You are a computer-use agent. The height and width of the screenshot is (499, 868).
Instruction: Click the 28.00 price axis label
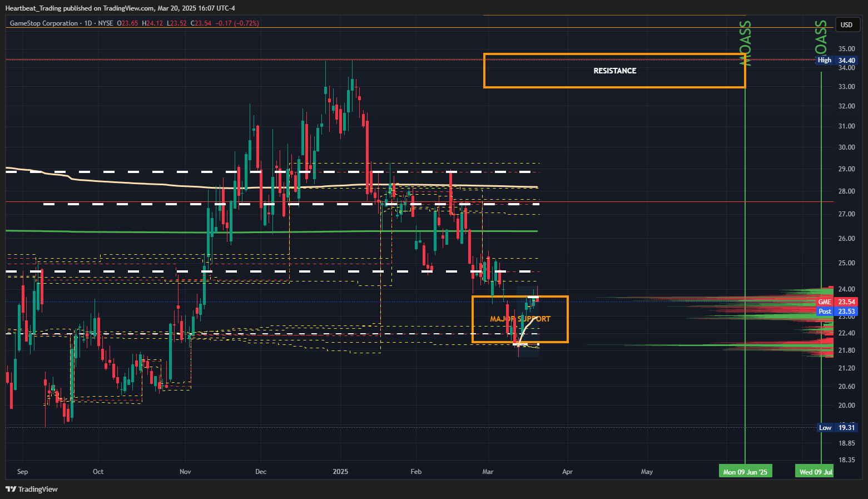pos(847,191)
